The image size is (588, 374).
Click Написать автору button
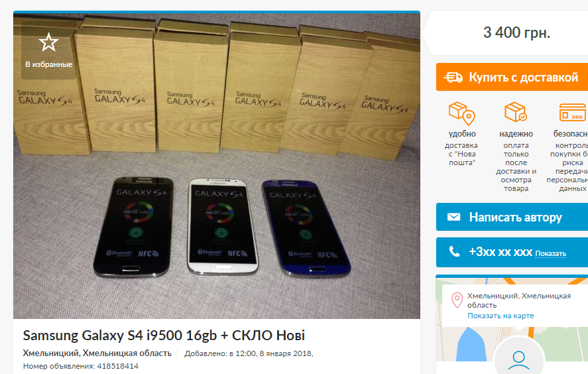(x=512, y=218)
